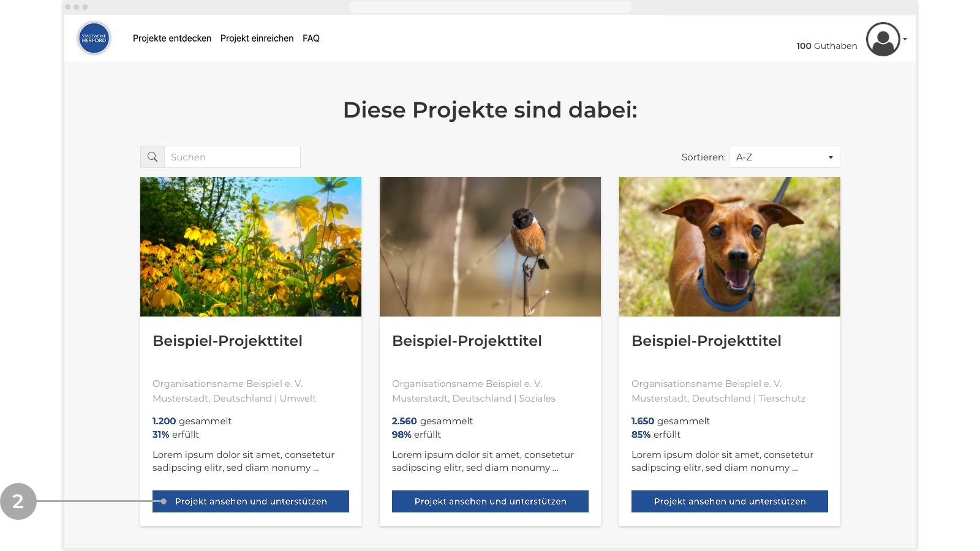The width and height of the screenshot is (980, 551).
Task: Support the Umwelt project via its button
Action: (251, 501)
